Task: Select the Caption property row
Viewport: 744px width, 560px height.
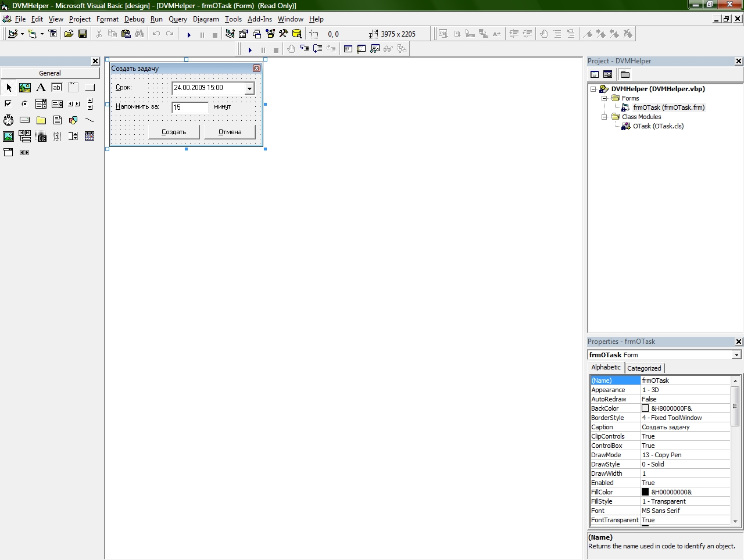Action: 660,427
